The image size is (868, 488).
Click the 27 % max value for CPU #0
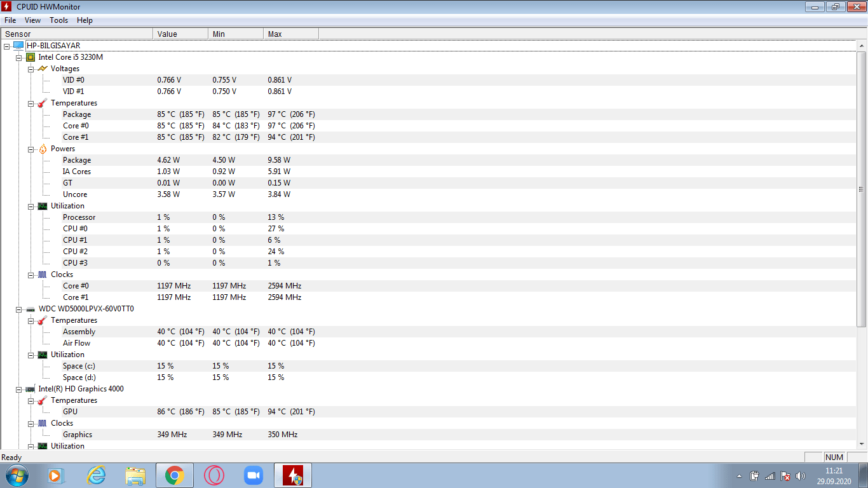coord(276,229)
